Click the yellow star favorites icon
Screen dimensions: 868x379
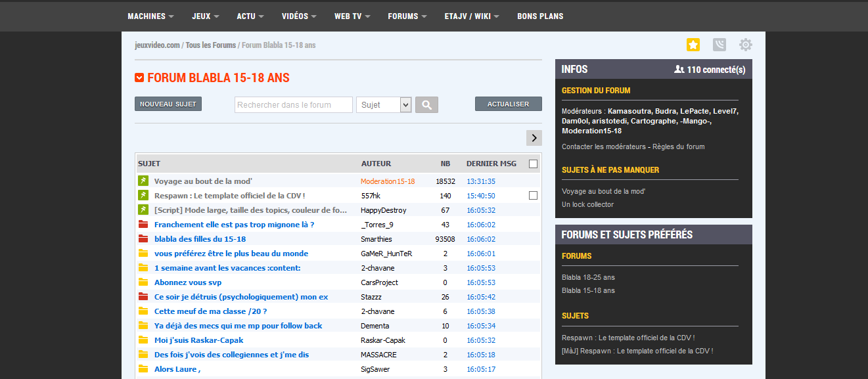[693, 45]
